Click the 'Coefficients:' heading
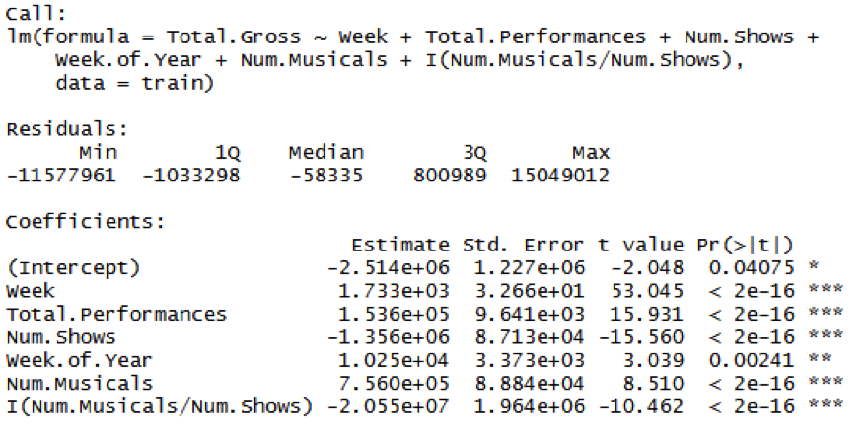Image resolution: width=868 pixels, height=429 pixels. click(85, 222)
